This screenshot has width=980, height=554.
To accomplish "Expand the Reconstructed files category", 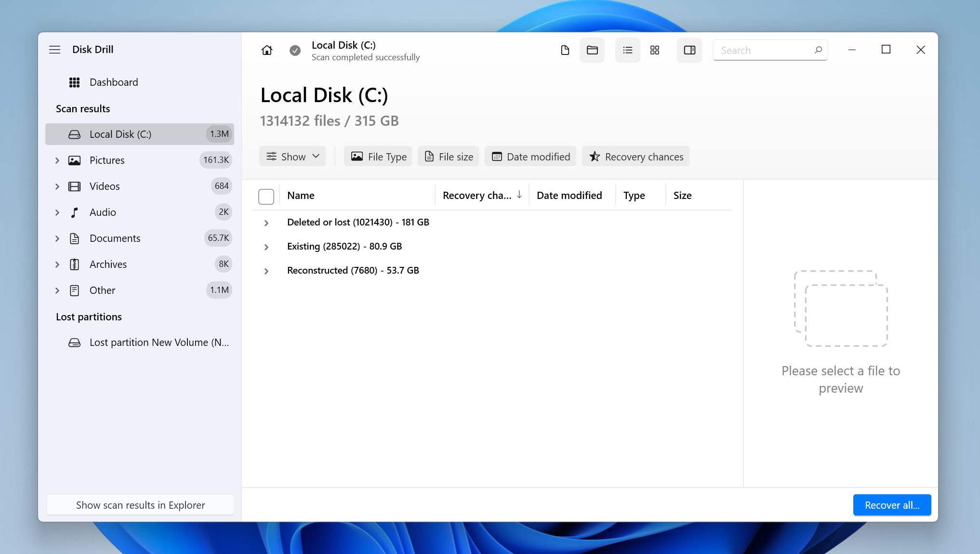I will 266,270.
